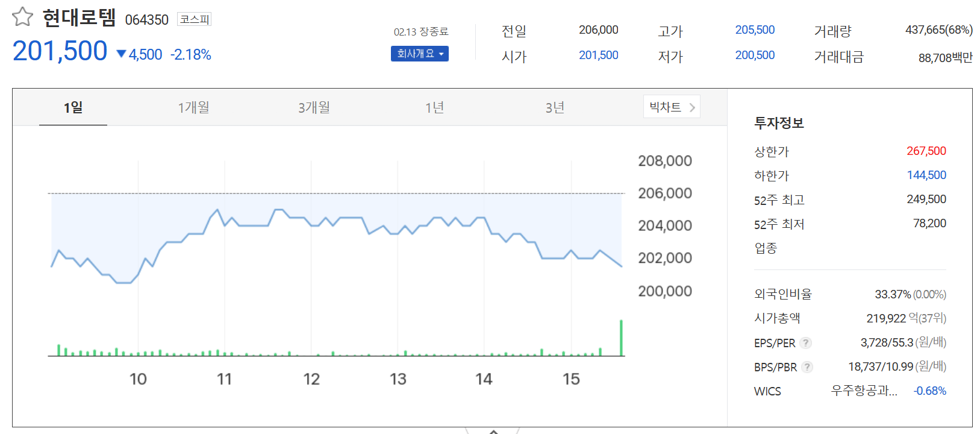
Task: Click the -2.18% change rate
Action: point(190,55)
